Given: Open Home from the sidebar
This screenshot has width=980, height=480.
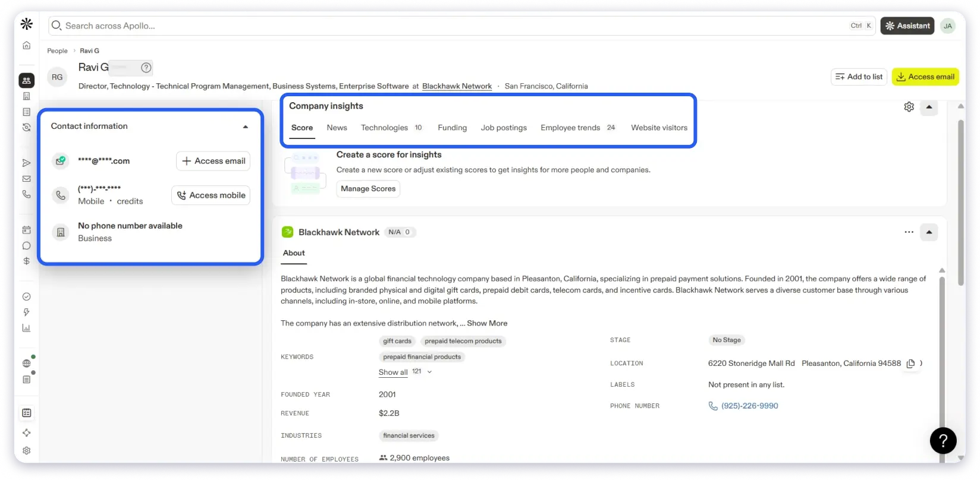Looking at the screenshot, I should 26,46.
